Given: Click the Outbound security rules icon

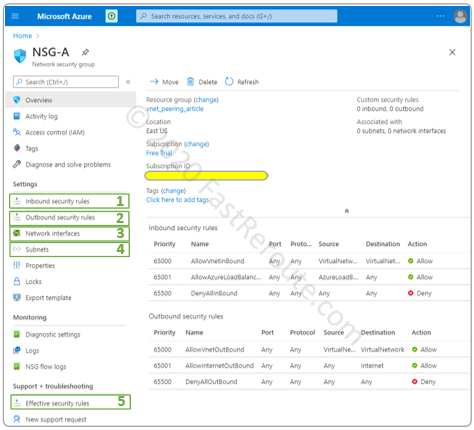Looking at the screenshot, I should tap(17, 217).
